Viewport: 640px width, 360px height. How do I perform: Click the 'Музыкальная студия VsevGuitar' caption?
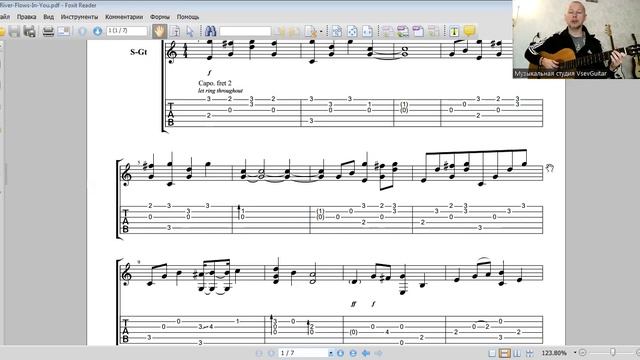pos(560,74)
